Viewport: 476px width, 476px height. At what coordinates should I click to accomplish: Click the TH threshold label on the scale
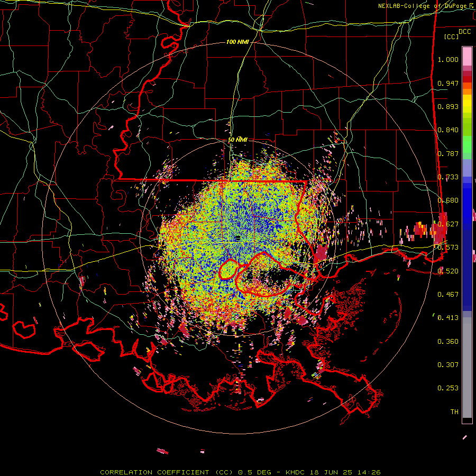[454, 411]
